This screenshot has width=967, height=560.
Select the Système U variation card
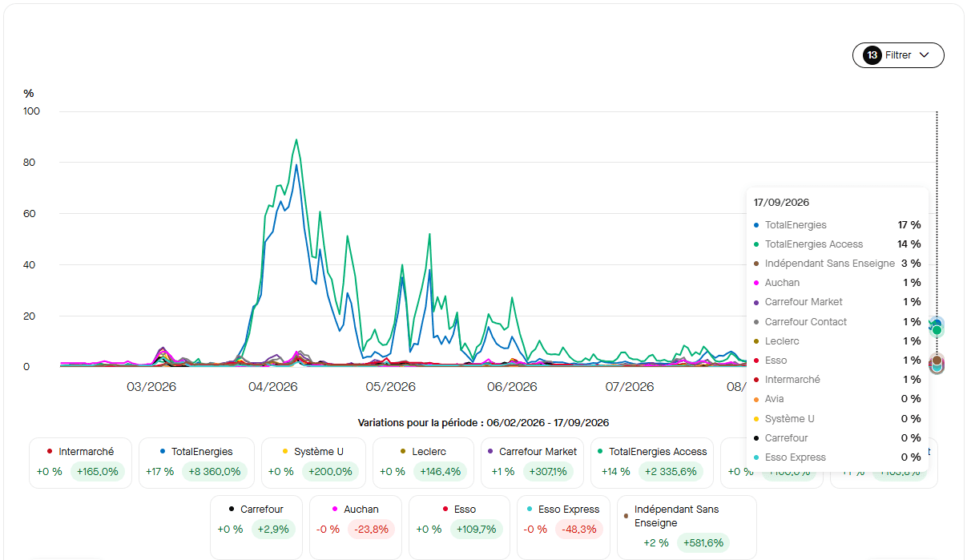[312, 462]
